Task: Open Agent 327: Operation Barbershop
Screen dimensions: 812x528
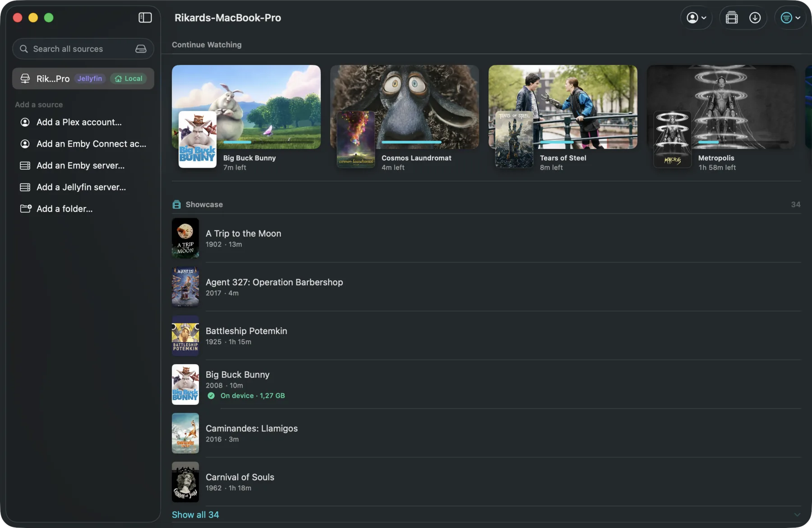Action: coord(486,287)
